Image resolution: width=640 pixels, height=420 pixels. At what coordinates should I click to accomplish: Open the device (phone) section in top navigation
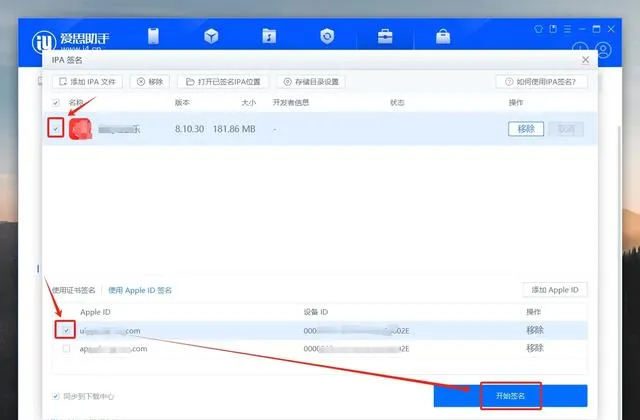[x=153, y=36]
